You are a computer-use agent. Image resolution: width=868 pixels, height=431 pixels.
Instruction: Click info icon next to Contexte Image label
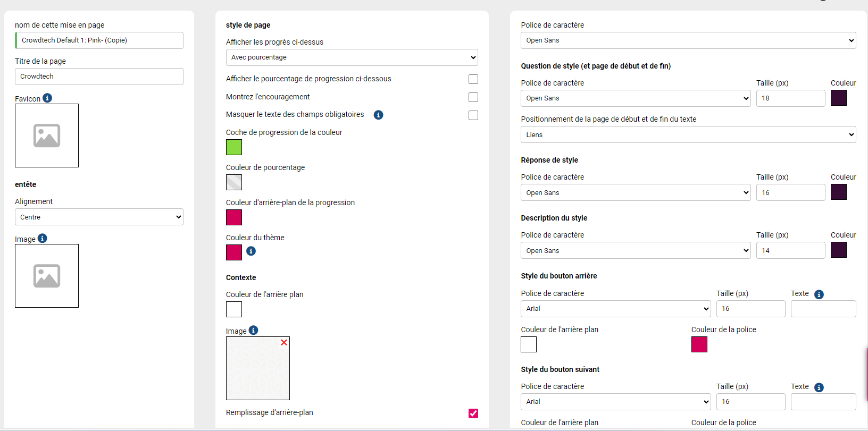pos(253,330)
